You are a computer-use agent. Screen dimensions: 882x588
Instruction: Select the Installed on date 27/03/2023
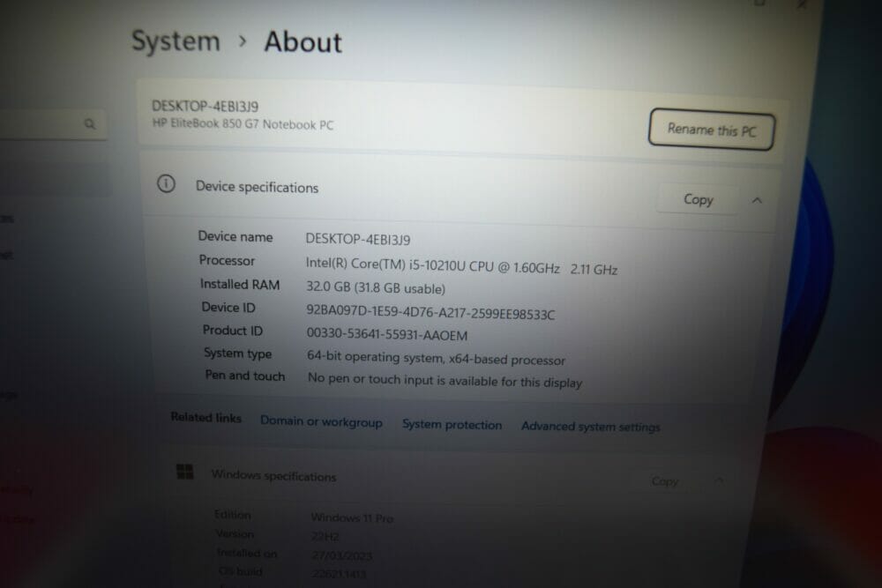(x=342, y=555)
